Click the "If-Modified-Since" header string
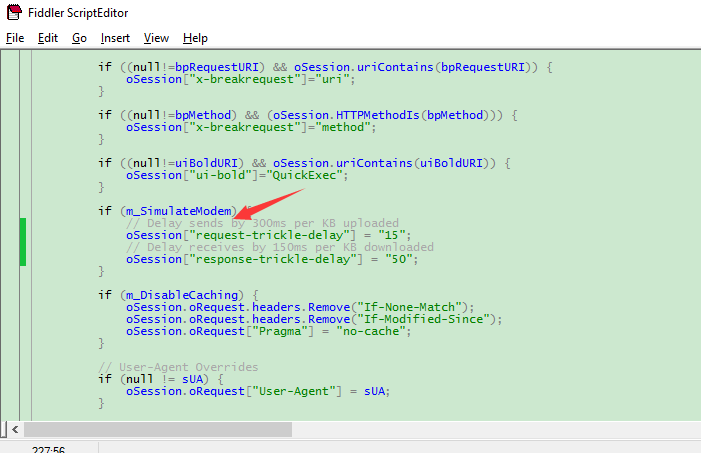The width and height of the screenshot is (701, 453). click(x=423, y=319)
